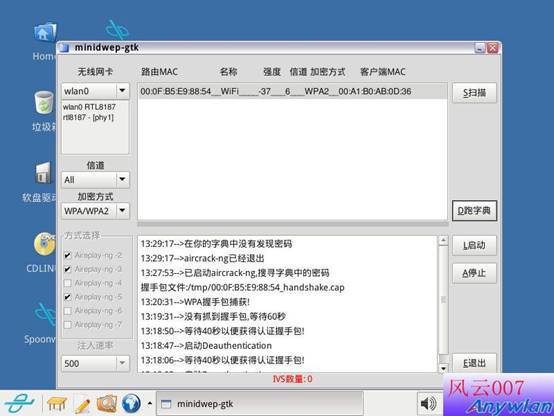
Task: Open the trash bin desktop icon
Action: pos(44,102)
